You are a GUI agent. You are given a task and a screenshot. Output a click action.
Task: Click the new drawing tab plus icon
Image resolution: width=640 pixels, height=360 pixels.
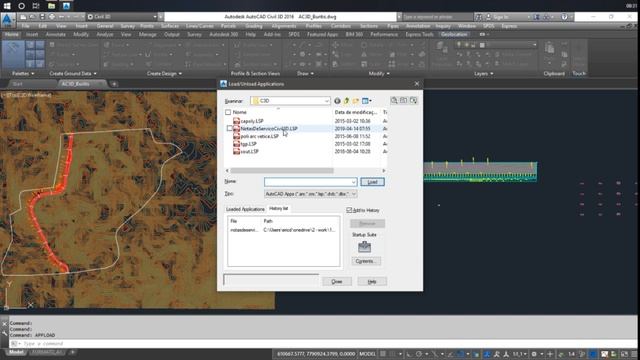114,84
